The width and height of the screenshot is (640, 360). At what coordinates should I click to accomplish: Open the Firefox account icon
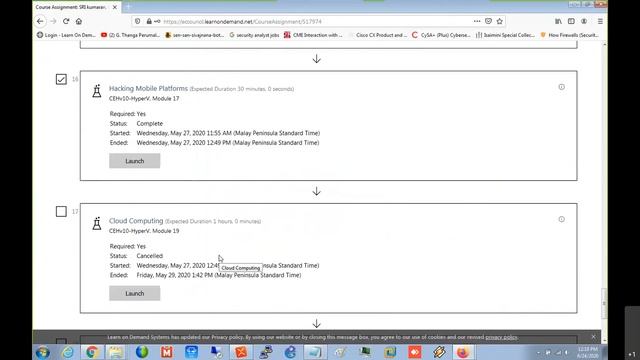pos(584,21)
